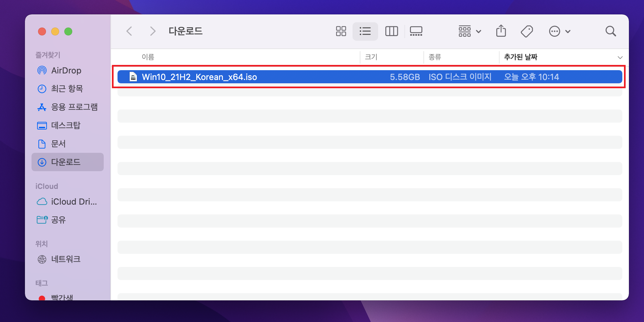Image resolution: width=644 pixels, height=322 pixels.
Task: Click the iCloud cloud icon
Action: 42,202
